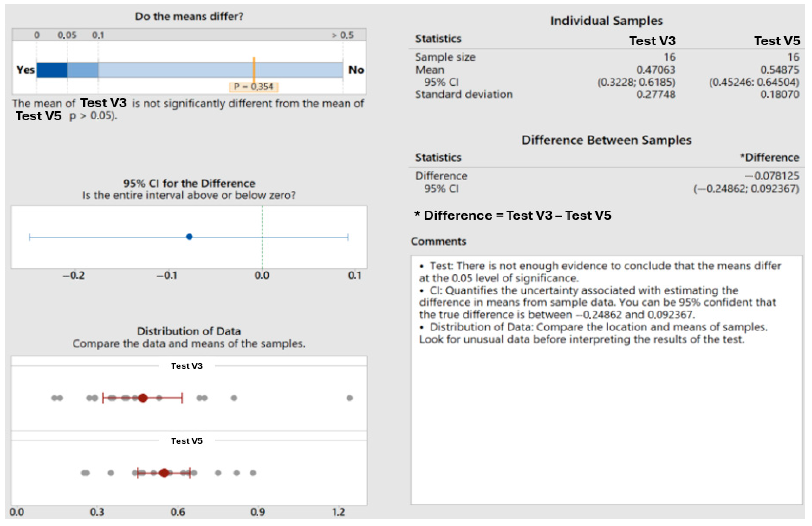Click the left end cap of the difference CI
The width and height of the screenshot is (812, 526).
pos(30,237)
